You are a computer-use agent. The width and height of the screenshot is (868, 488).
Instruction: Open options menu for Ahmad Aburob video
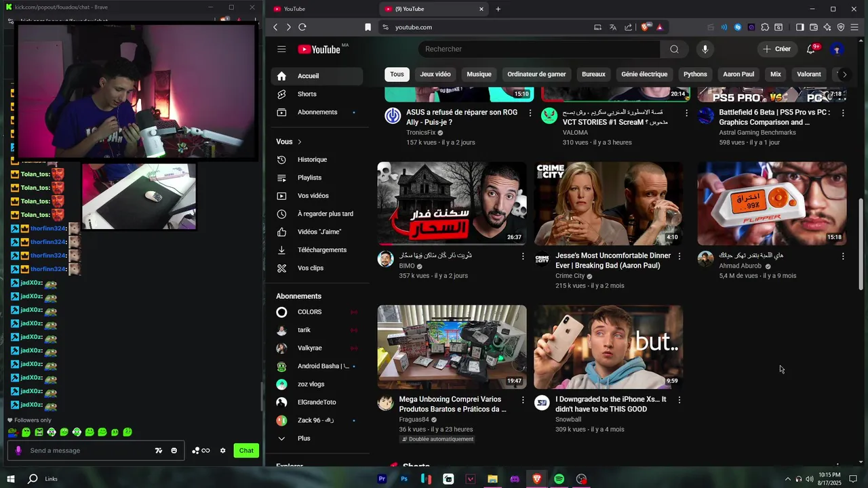click(843, 256)
